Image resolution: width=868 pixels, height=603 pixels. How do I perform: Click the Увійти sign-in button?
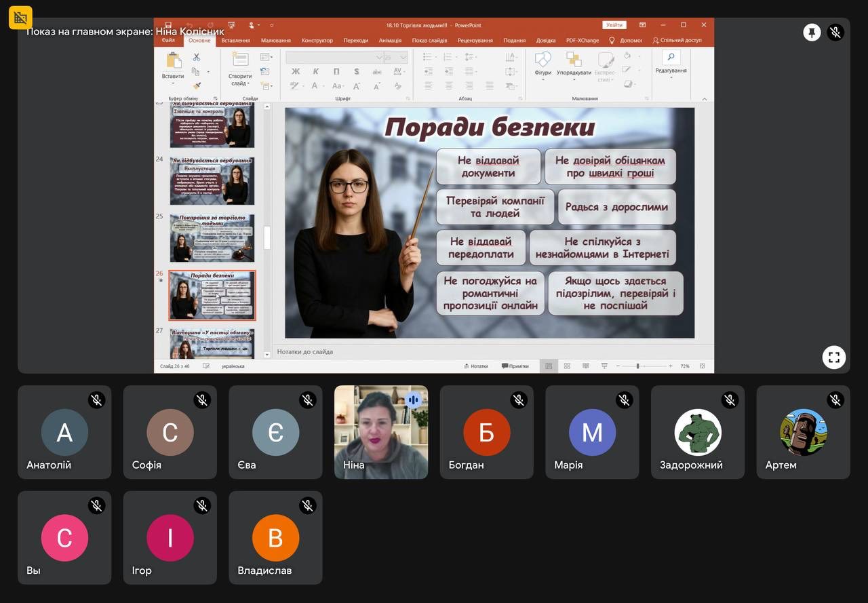tap(614, 25)
